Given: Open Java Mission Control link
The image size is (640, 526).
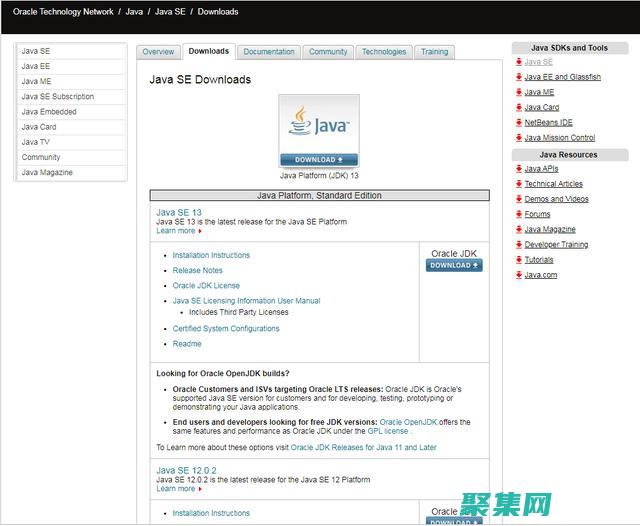Looking at the screenshot, I should point(560,138).
